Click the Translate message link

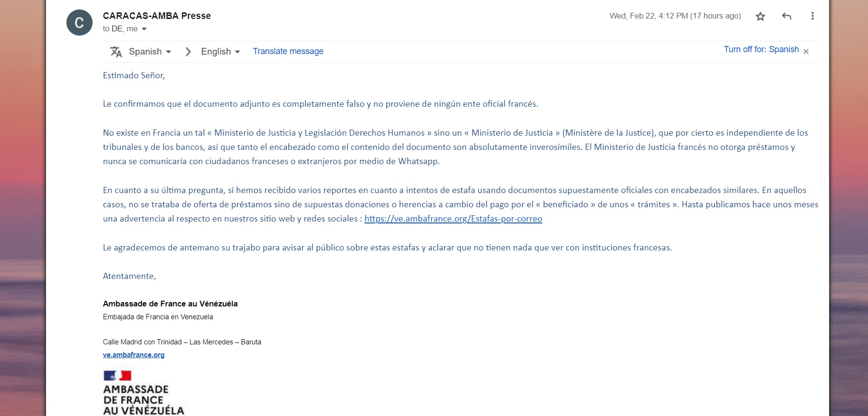[x=288, y=51]
